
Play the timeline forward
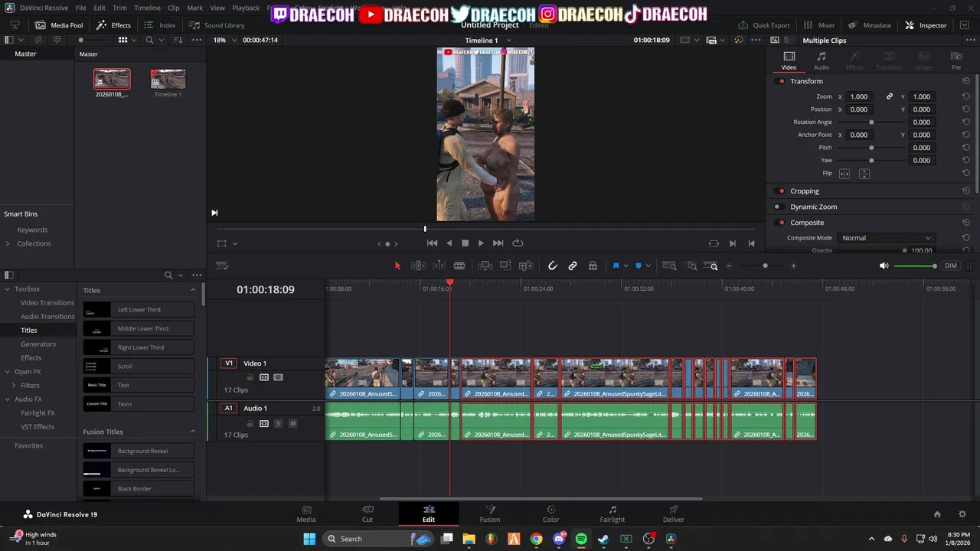click(481, 243)
